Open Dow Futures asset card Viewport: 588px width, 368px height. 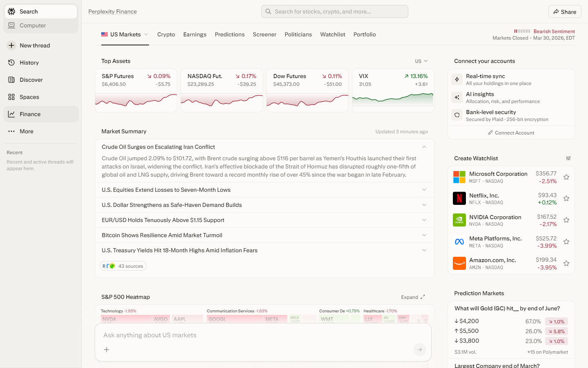coord(307,90)
